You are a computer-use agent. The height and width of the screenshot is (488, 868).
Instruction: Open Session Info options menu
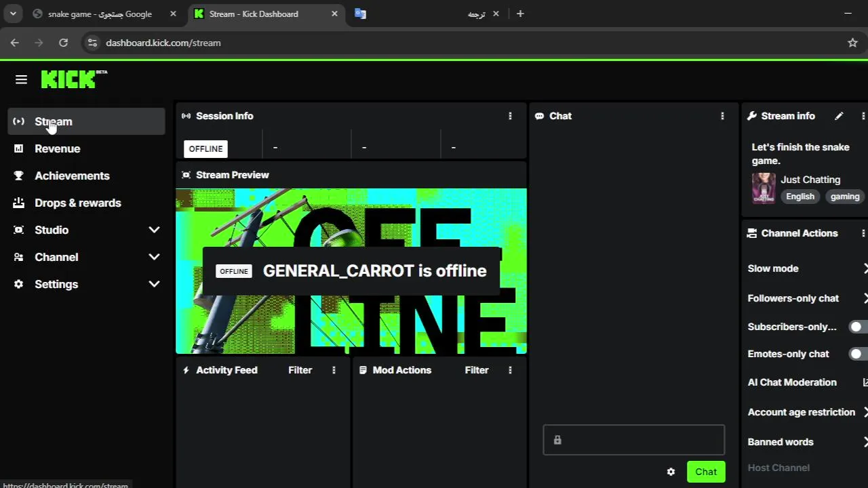pos(510,116)
